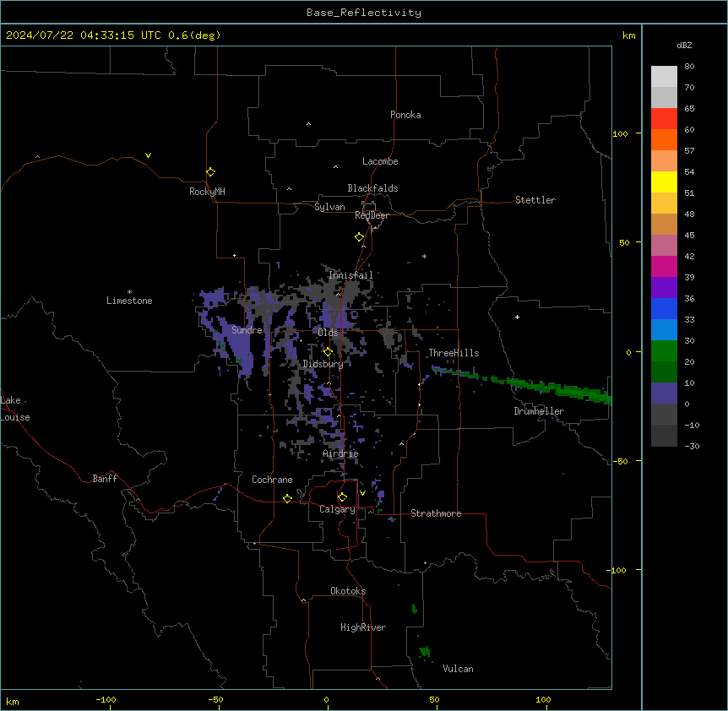The height and width of the screenshot is (711, 728).
Task: Select the Okotoks label
Action: [x=348, y=591]
